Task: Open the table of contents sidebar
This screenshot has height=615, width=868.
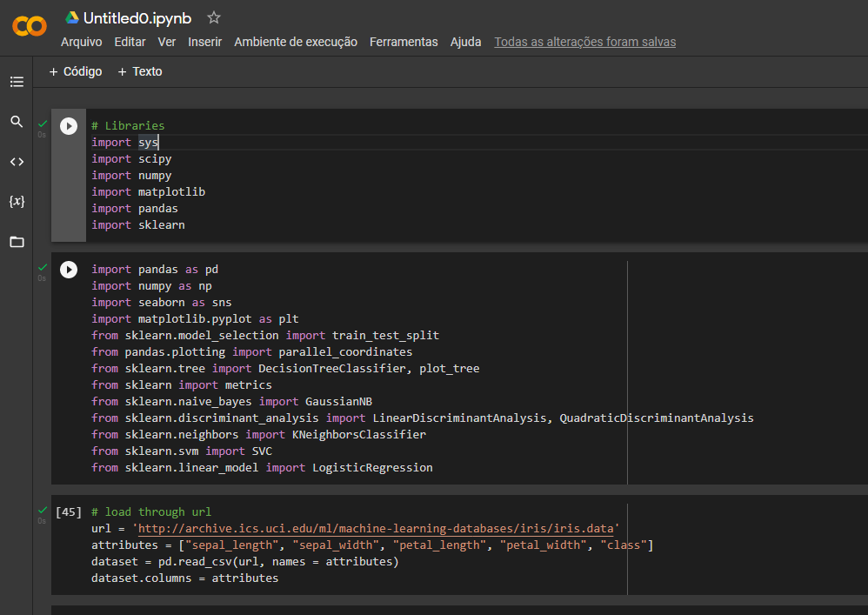Action: [16, 81]
